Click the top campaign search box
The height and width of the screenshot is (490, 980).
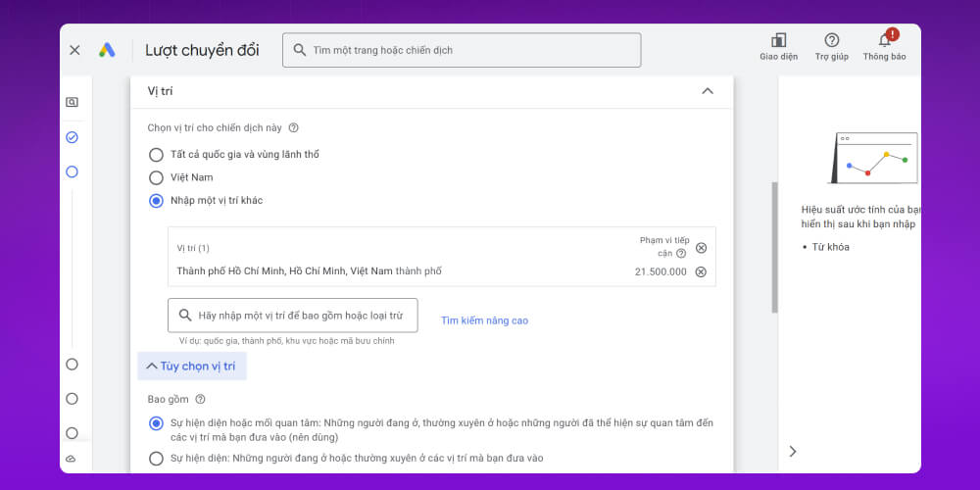click(x=462, y=50)
